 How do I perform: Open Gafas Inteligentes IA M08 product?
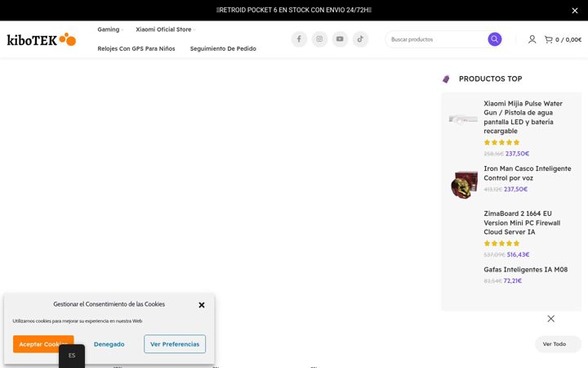tap(525, 270)
